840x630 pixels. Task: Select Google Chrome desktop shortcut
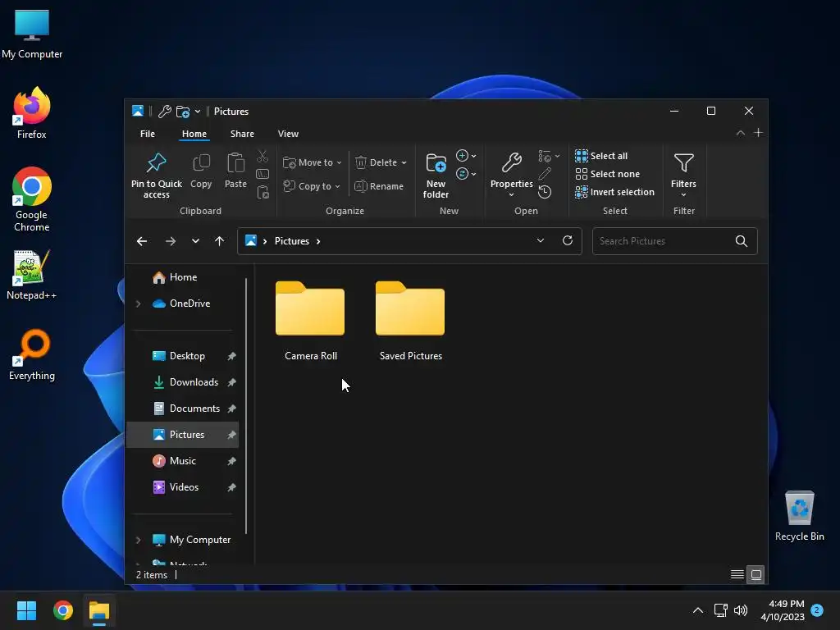point(32,199)
